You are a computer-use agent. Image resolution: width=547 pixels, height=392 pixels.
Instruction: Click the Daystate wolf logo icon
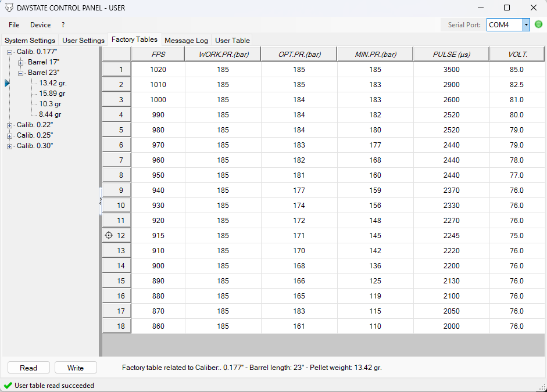click(9, 8)
